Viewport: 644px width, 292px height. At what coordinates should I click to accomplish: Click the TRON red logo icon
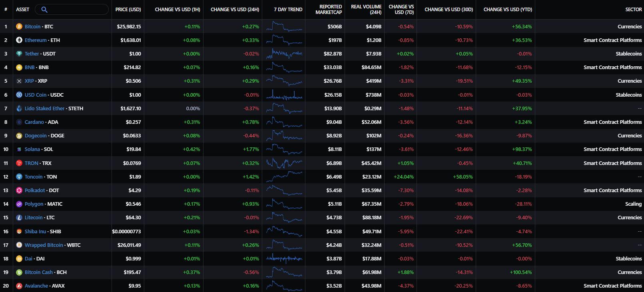(19, 163)
